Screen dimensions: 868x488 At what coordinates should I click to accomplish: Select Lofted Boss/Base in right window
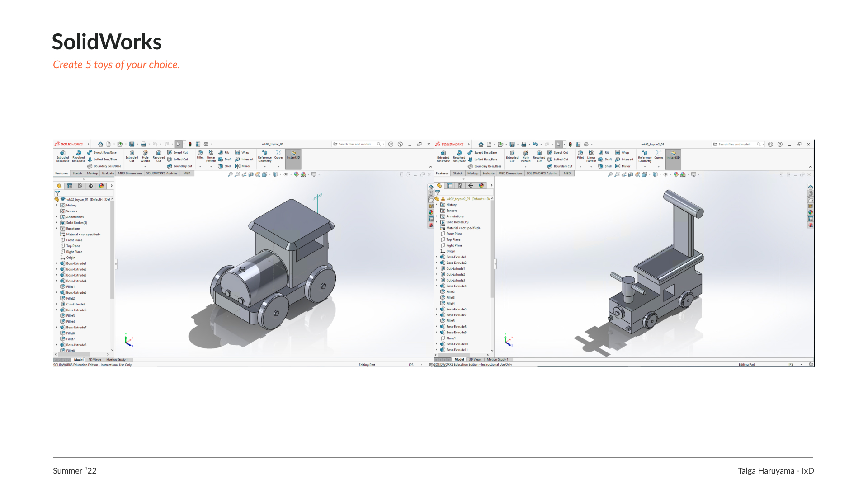click(485, 159)
